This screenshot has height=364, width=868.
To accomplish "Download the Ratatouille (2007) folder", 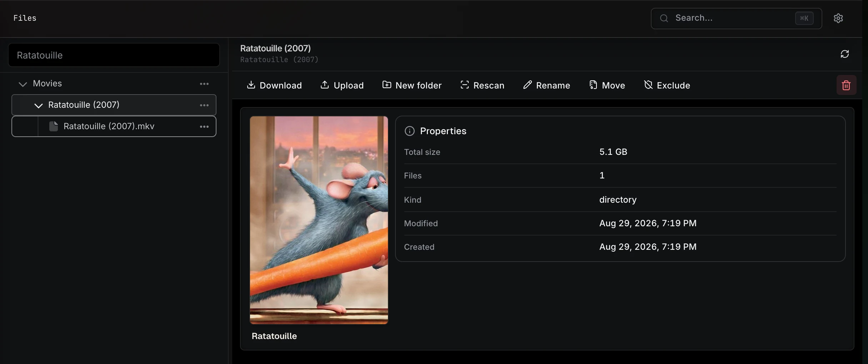I will pos(274,85).
